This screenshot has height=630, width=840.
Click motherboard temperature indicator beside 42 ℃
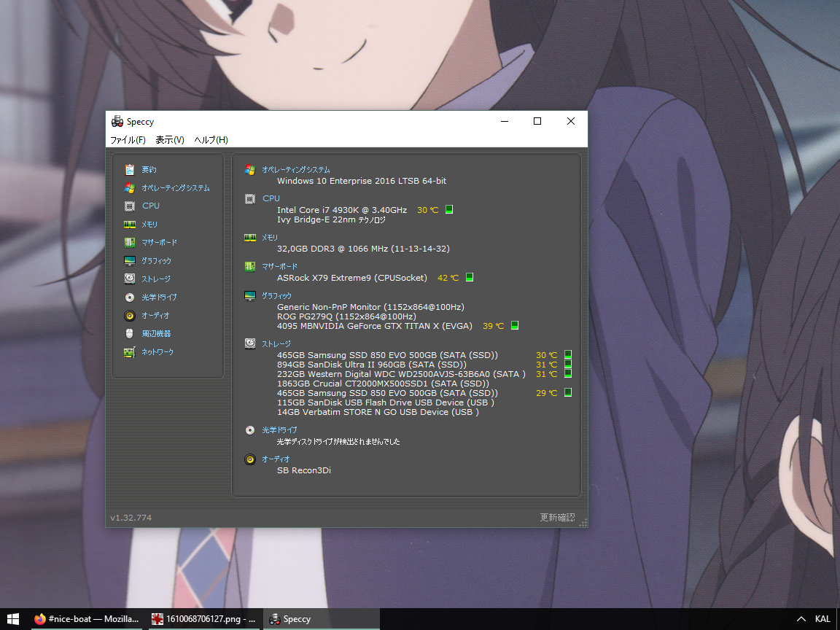(x=470, y=277)
